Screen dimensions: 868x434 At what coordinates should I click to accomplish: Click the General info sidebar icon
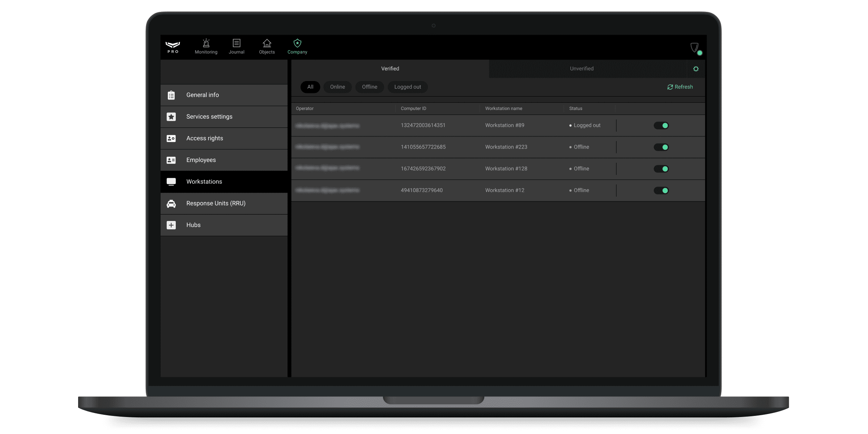172,95
